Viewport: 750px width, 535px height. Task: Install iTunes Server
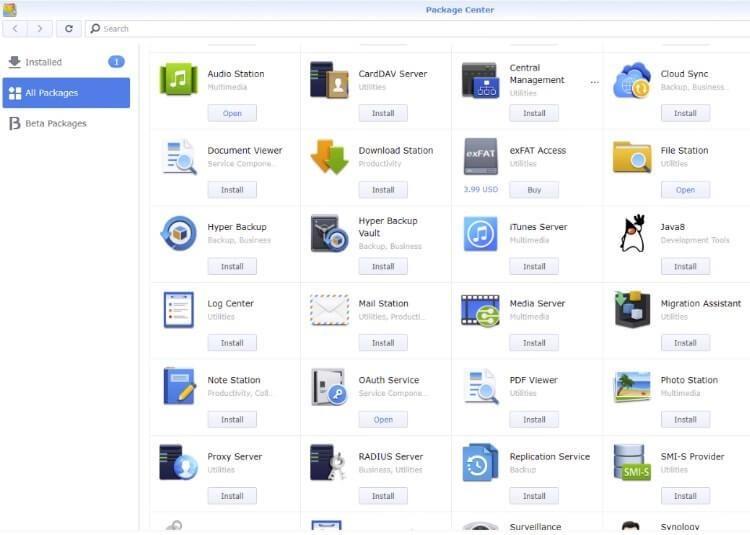pos(534,266)
